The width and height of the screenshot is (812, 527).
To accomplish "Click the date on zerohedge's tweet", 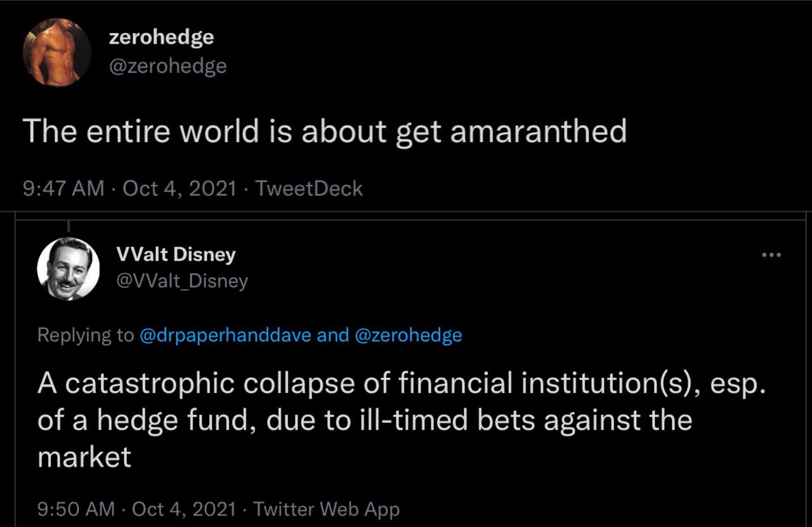I will point(180,189).
